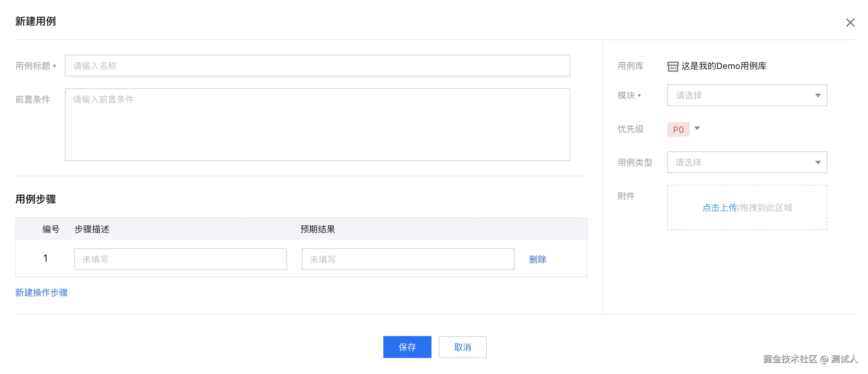Screen dimensions: 868x374
Task: Click the 编号 column header
Action: tap(51, 229)
